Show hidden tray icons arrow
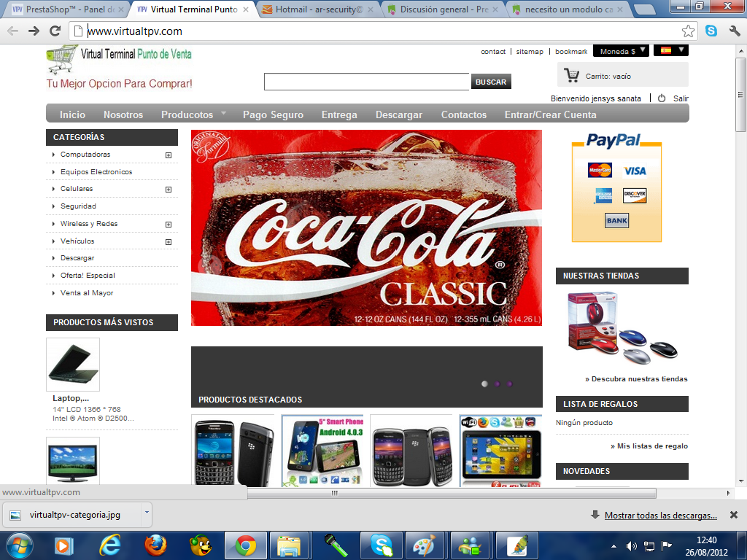This screenshot has height=560, width=747. click(x=614, y=546)
